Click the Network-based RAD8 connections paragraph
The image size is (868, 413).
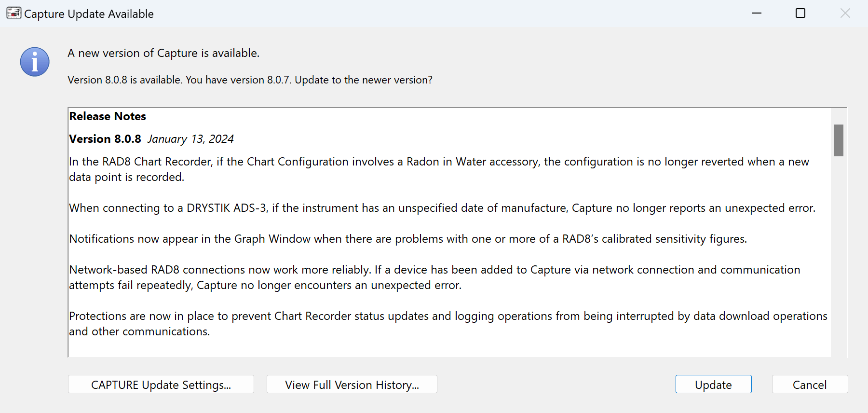(x=434, y=277)
